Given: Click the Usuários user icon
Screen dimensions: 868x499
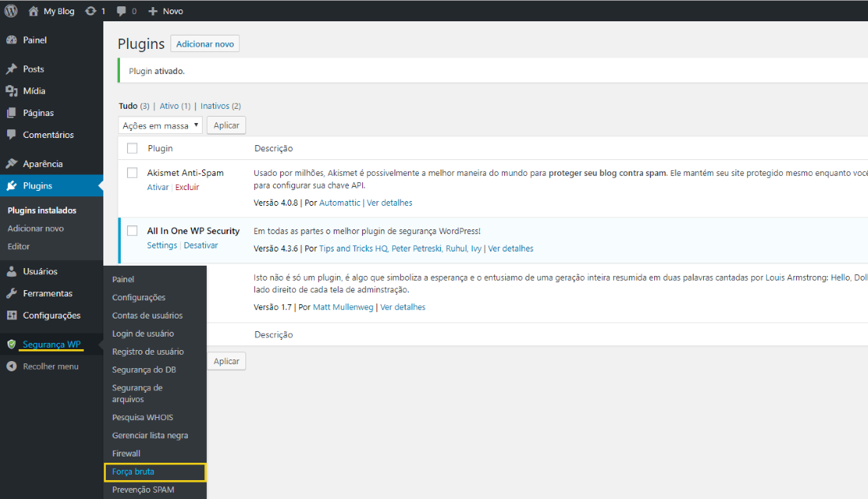Looking at the screenshot, I should tap(12, 271).
